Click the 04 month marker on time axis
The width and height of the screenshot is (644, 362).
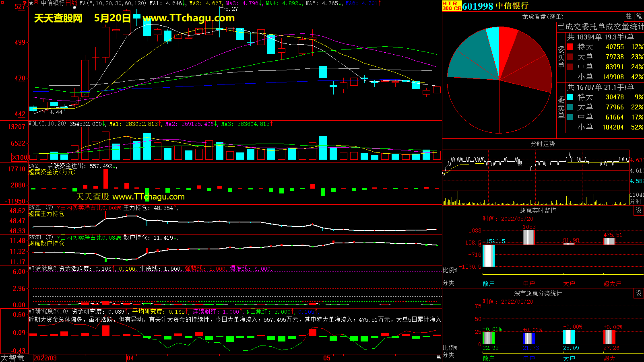[130, 358]
